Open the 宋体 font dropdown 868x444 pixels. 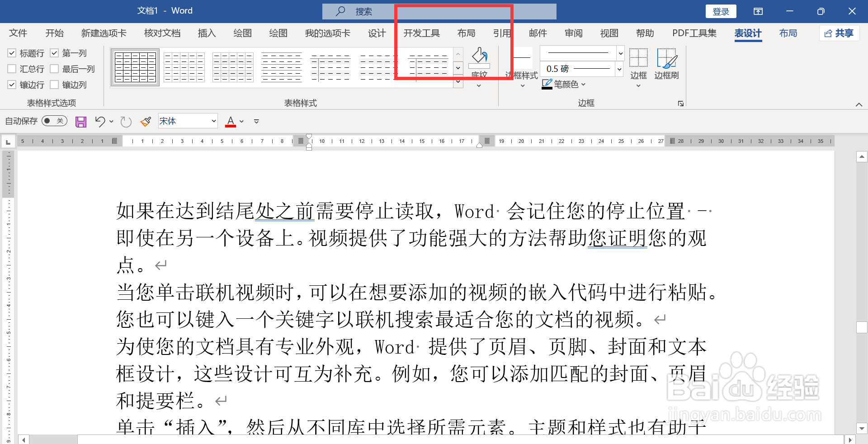(214, 121)
